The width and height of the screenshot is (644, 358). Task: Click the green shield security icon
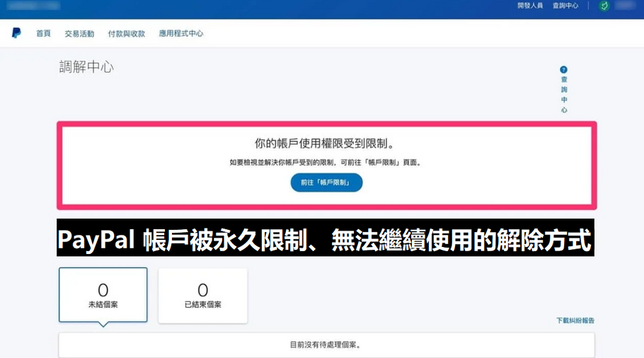coord(604,6)
